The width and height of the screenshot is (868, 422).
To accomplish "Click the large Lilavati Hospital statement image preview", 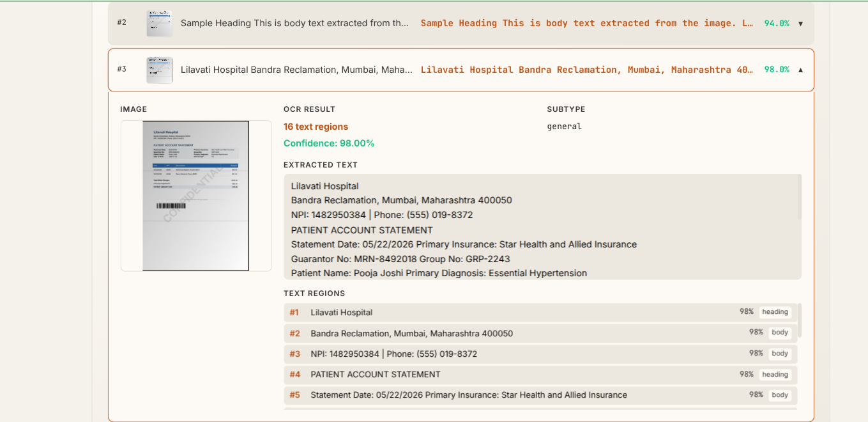I will click(x=196, y=196).
